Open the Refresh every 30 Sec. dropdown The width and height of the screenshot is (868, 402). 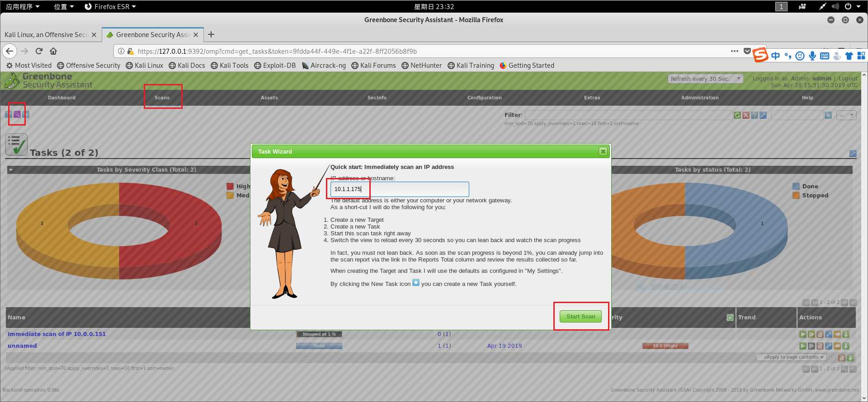pyautogui.click(x=705, y=79)
